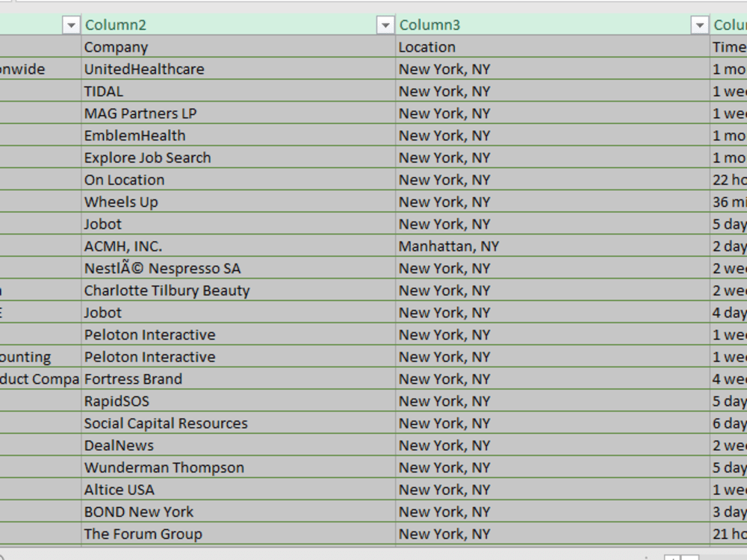Open the Column3 filter dropdown
The height and width of the screenshot is (560, 747).
click(699, 25)
